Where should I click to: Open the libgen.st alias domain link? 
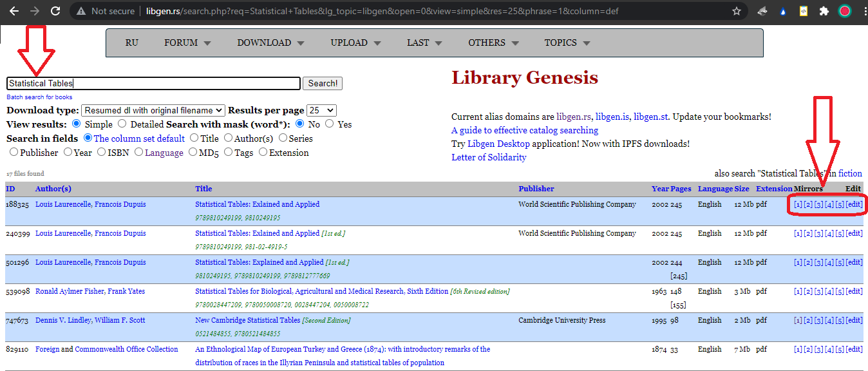(x=651, y=117)
